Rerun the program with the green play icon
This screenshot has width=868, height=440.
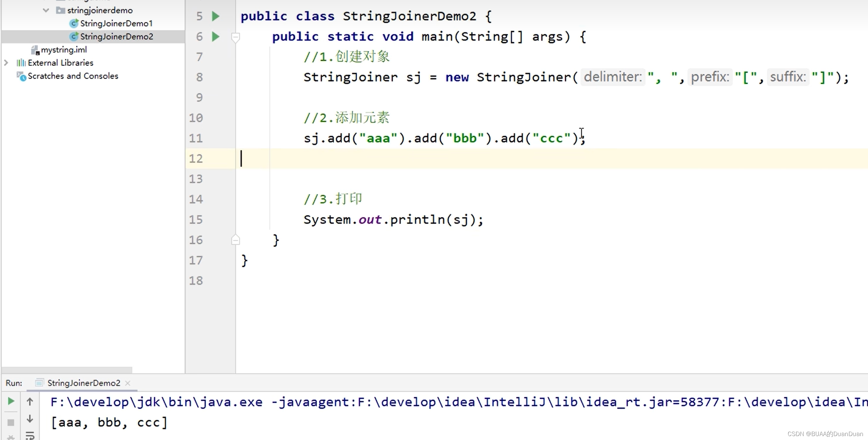11,401
